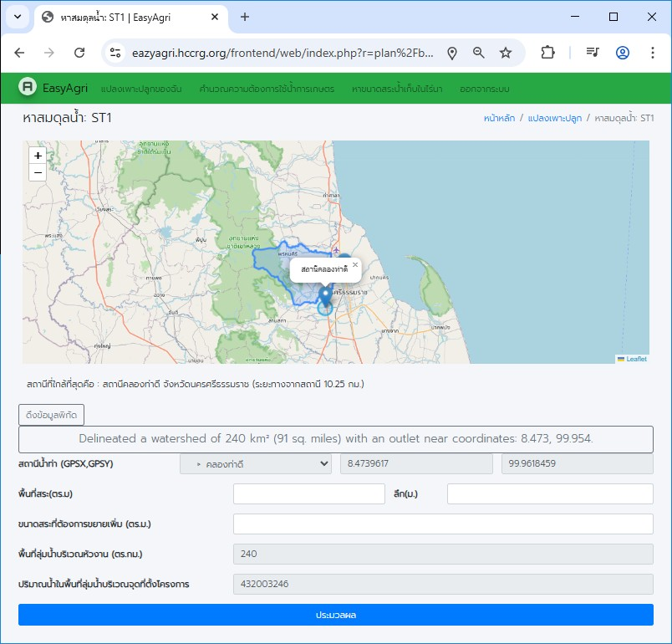Image resolution: width=672 pixels, height=644 pixels.
Task: Click the EasyAgri logo icon
Action: (x=28, y=87)
